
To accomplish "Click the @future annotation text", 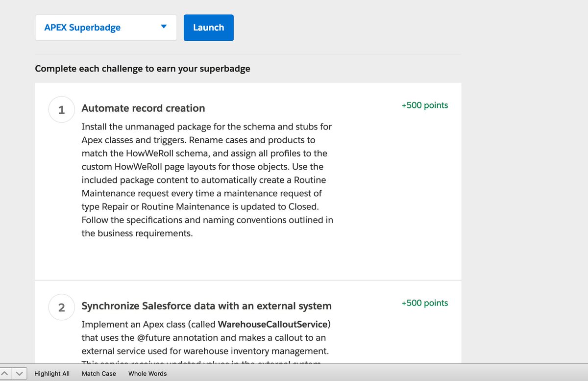I will click(174, 338).
